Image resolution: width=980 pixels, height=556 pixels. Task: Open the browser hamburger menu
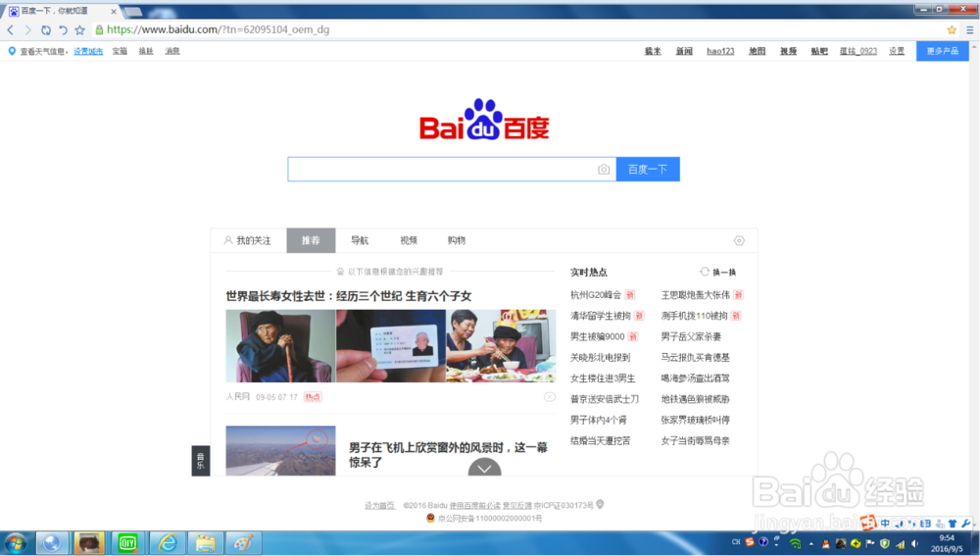969,30
